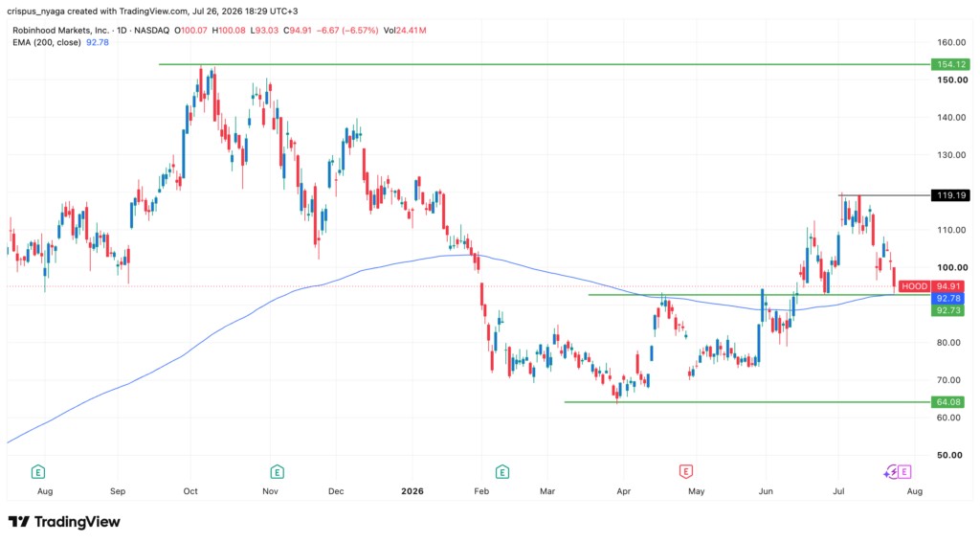The width and height of the screenshot is (980, 543).
Task: Click the red earnings marker near May
Action: 685,472
